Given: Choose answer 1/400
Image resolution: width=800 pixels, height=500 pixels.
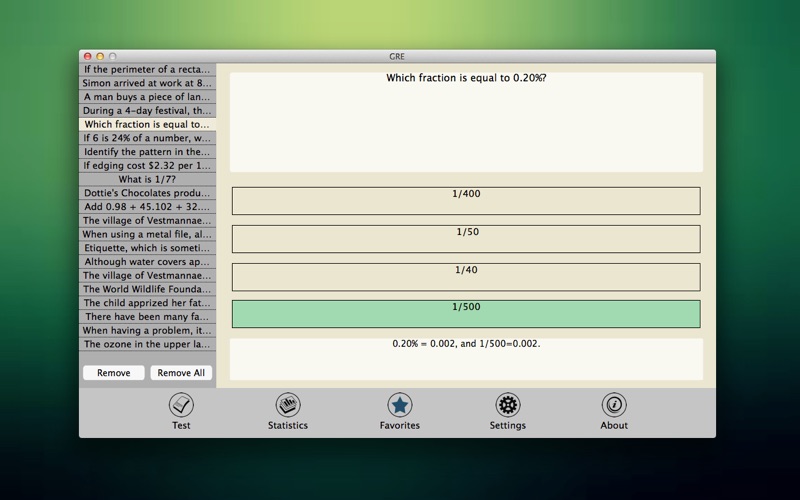Looking at the screenshot, I should click(x=466, y=201).
